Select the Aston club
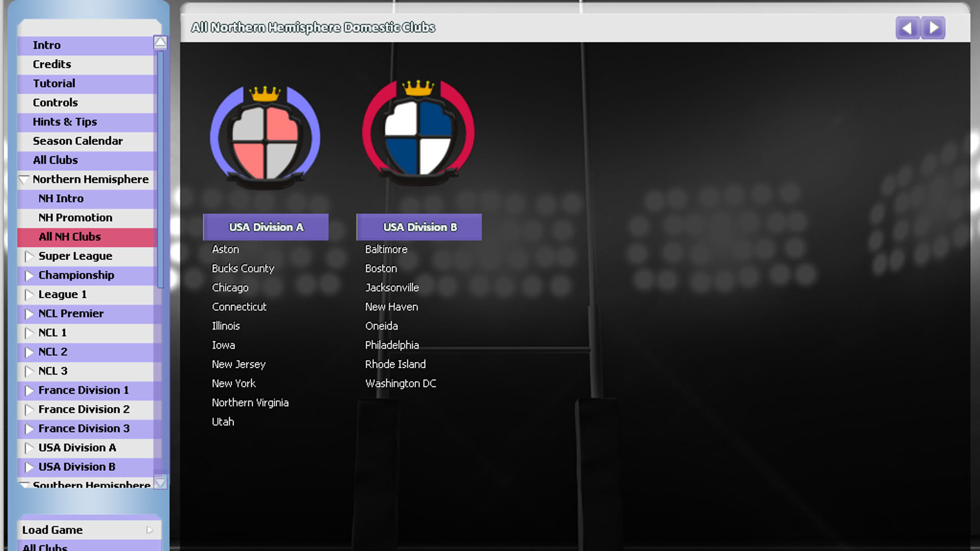The image size is (980, 551). click(225, 249)
